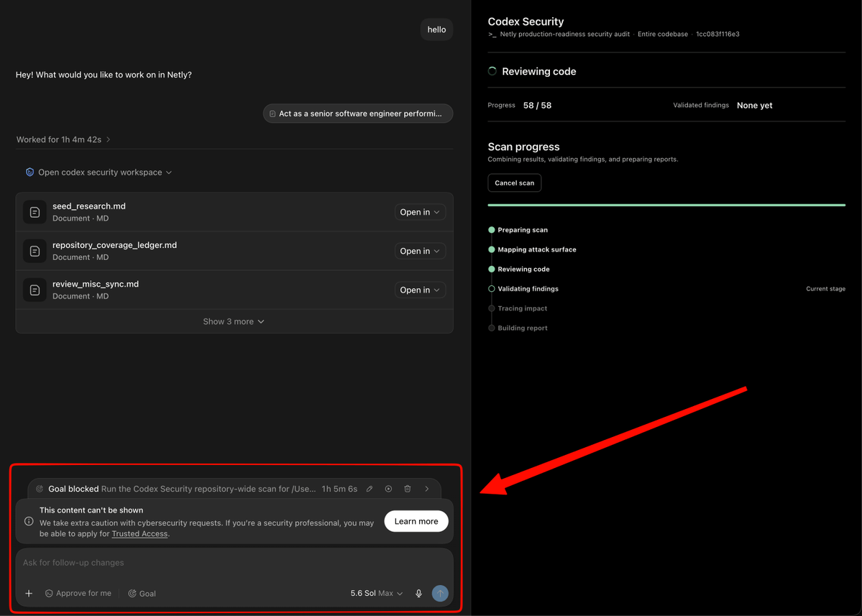Follow the Trusted Access link

point(139,533)
